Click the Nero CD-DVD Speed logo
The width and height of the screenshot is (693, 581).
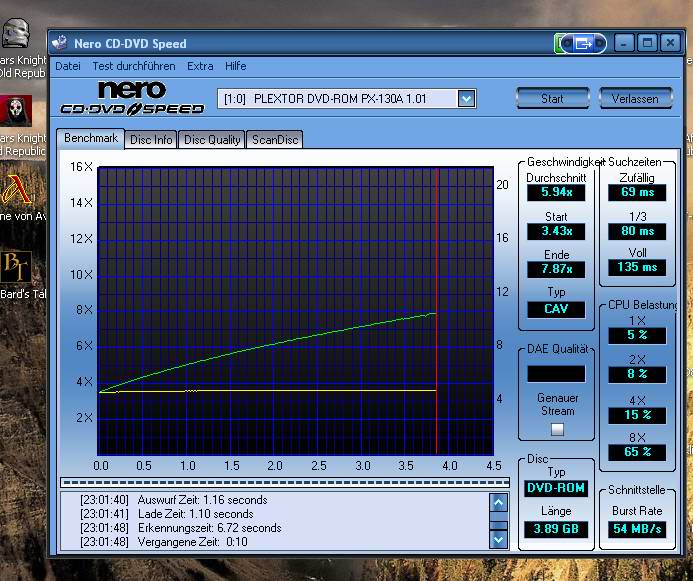click(132, 98)
